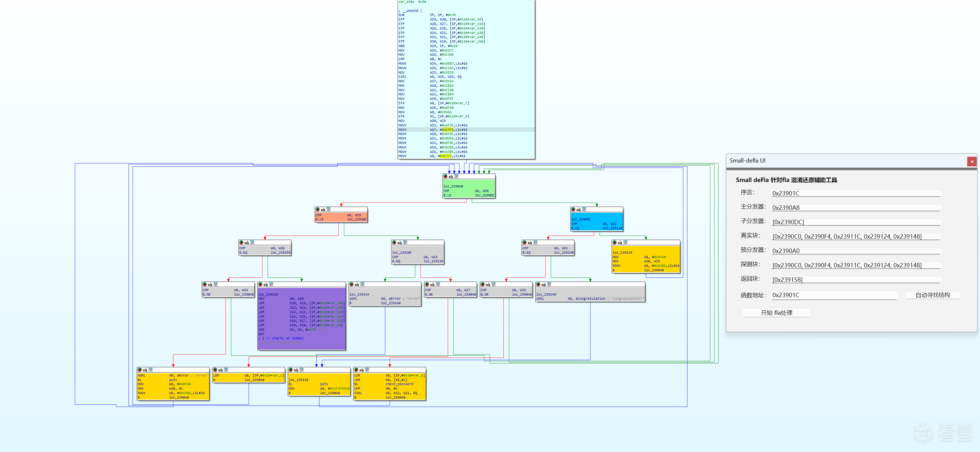Click into the 真实块 address list field
Image resolution: width=980 pixels, height=452 pixels.
click(x=855, y=236)
